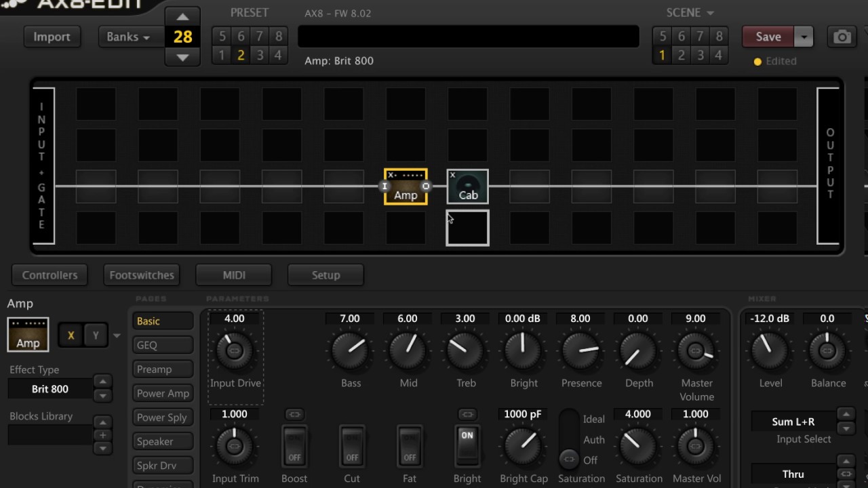The height and width of the screenshot is (488, 868).
Task: Click the Bright Cap knob
Action: pyautogui.click(x=524, y=446)
